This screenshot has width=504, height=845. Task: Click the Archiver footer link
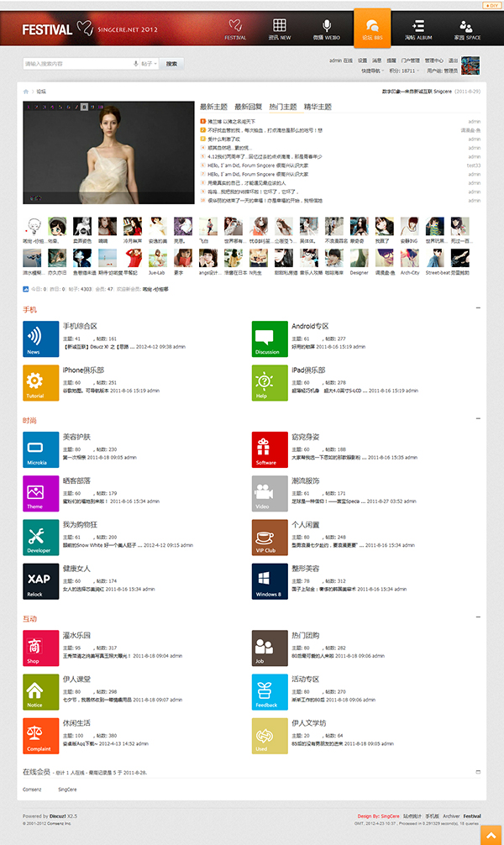point(451,816)
